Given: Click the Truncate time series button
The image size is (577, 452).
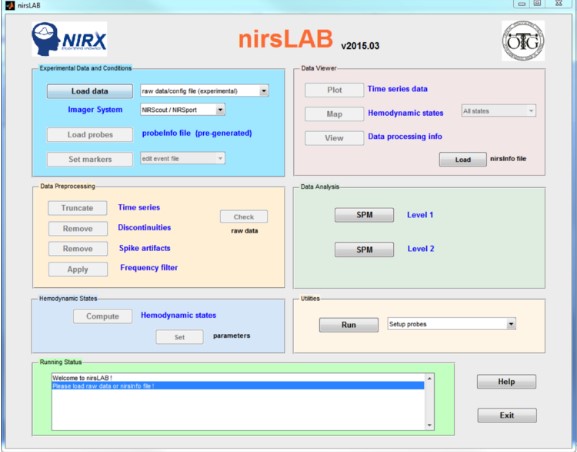Looking at the screenshot, I should [x=78, y=208].
